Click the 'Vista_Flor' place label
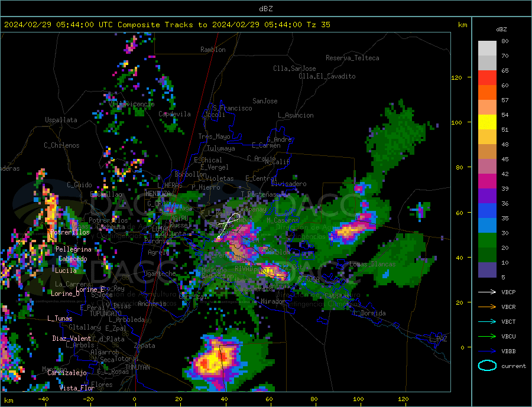Viewport: 532px width, 407px height. (77, 388)
